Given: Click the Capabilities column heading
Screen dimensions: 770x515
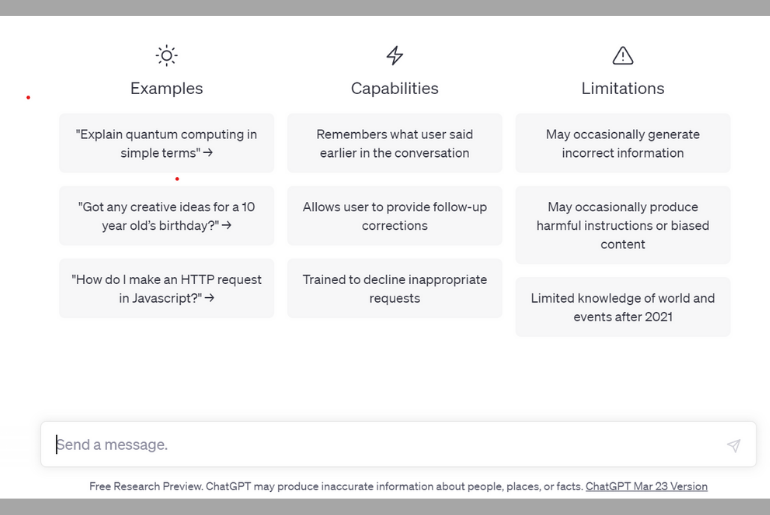Looking at the screenshot, I should 395,88.
